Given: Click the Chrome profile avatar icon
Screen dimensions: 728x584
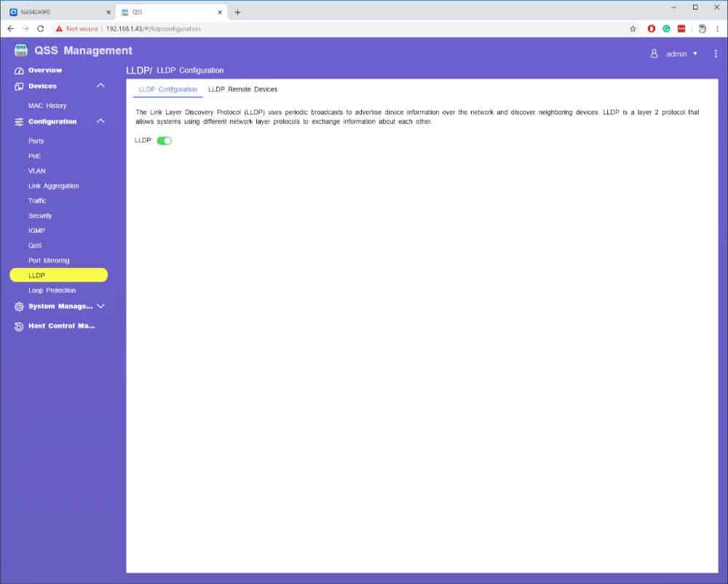Looking at the screenshot, I should point(702,28).
